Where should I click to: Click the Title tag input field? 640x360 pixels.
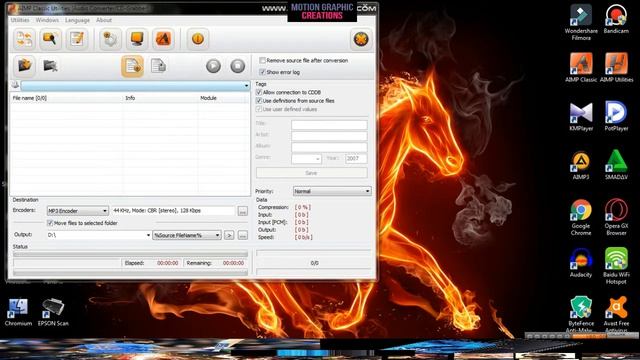point(329,124)
